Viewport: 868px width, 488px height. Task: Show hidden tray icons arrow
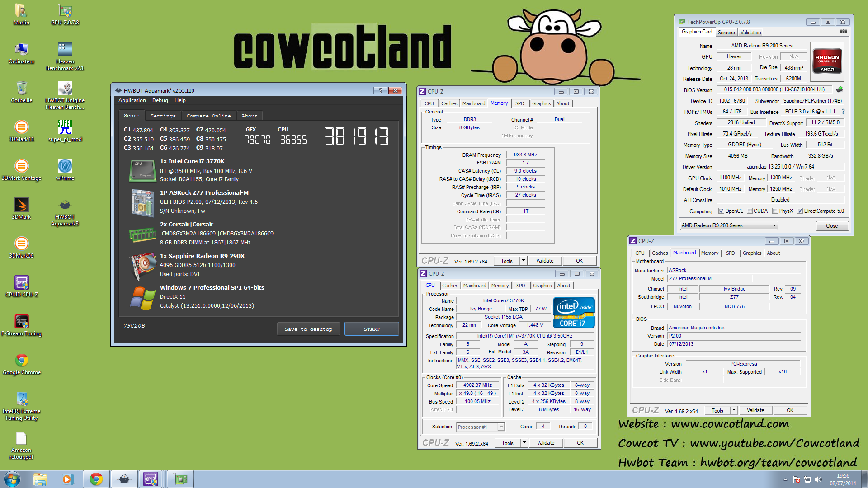[785, 479]
